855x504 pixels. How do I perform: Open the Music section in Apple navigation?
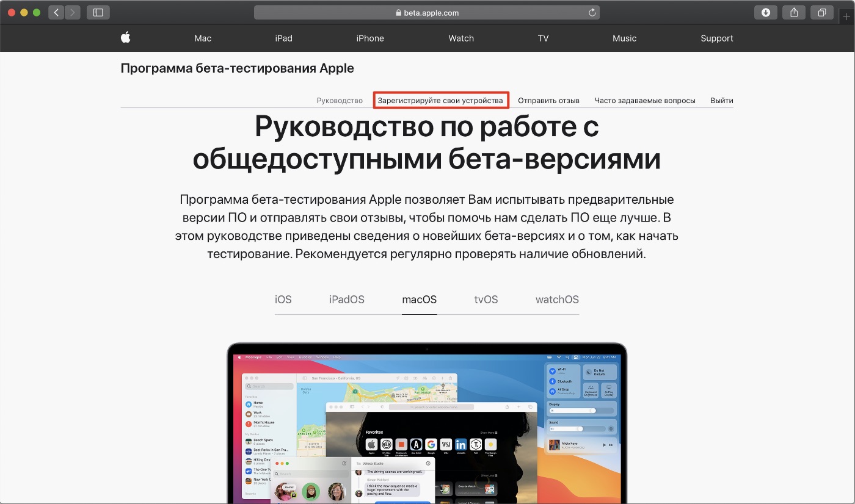coord(624,38)
